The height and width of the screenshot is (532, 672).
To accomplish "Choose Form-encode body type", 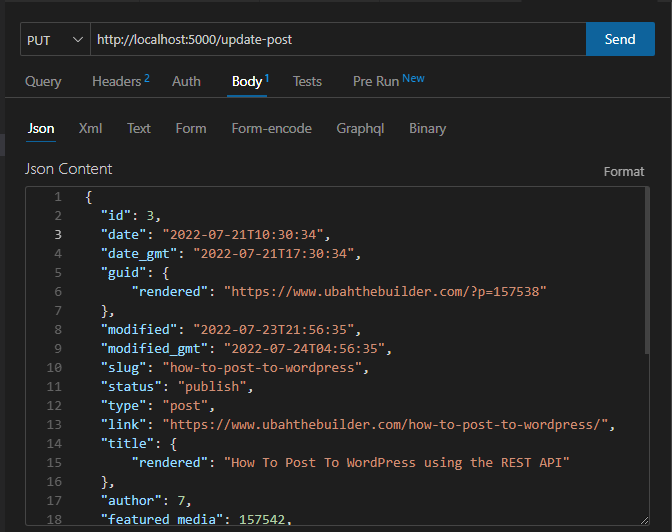I will (271, 129).
